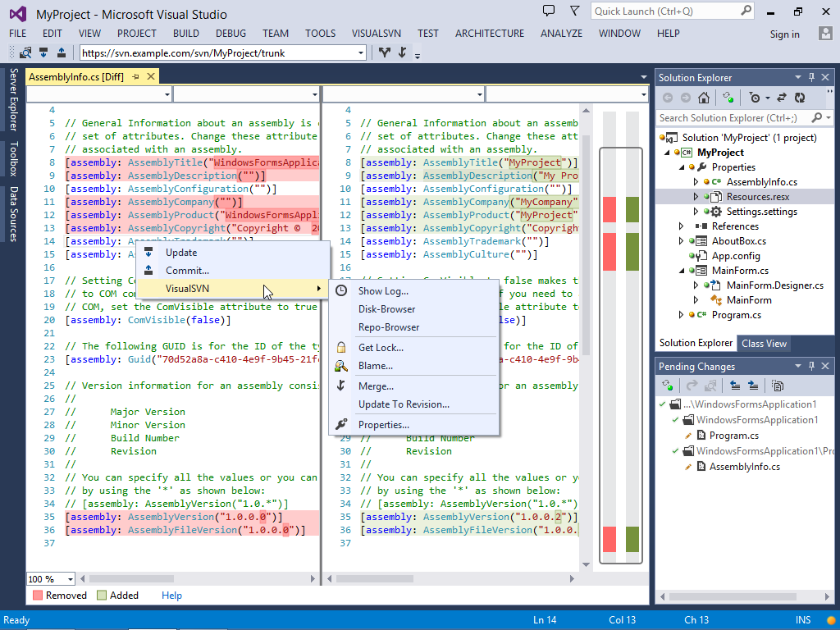Choose Blame from the VisualSVN submenu
Image resolution: width=840 pixels, height=630 pixels.
(x=376, y=366)
